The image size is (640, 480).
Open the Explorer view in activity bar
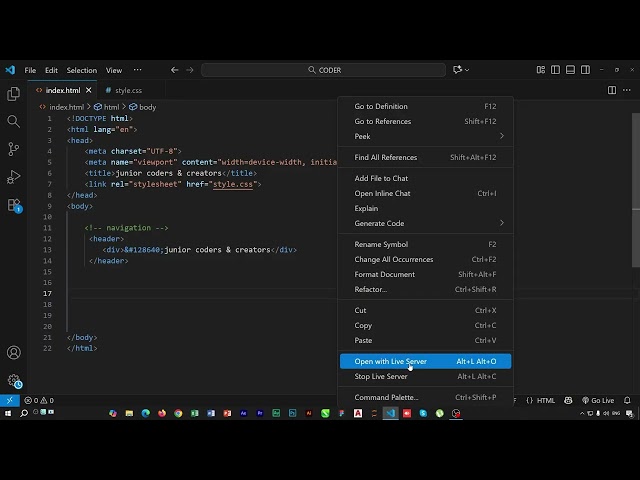click(13, 94)
